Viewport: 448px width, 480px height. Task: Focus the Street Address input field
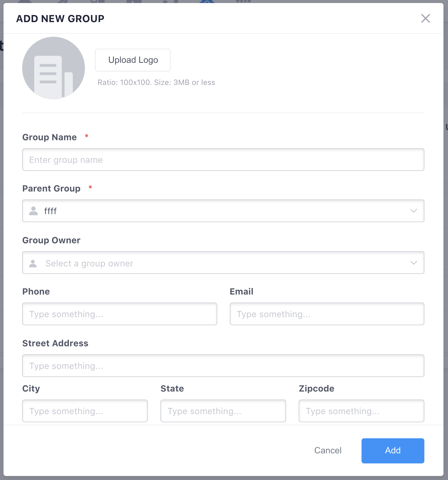tap(223, 366)
